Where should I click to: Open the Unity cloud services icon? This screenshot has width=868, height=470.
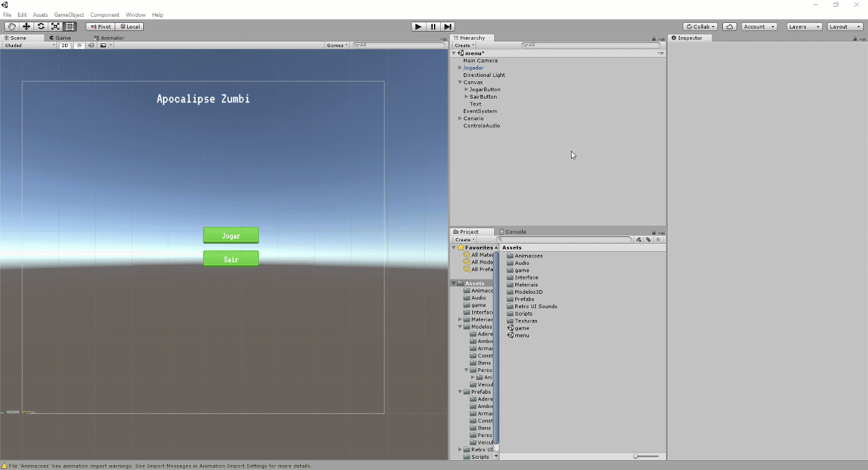(x=730, y=27)
